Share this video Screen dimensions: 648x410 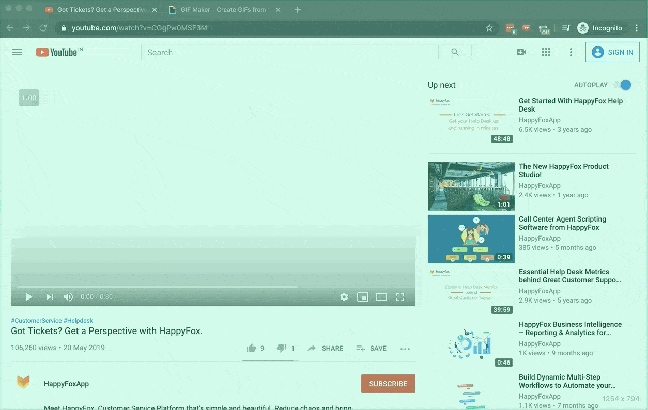click(325, 348)
